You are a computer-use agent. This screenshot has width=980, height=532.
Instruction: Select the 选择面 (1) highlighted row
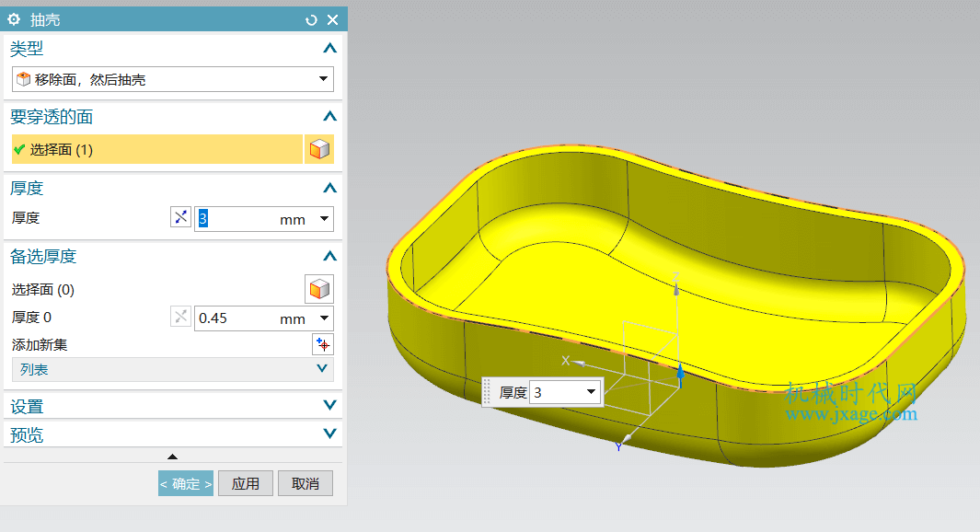pos(156,149)
